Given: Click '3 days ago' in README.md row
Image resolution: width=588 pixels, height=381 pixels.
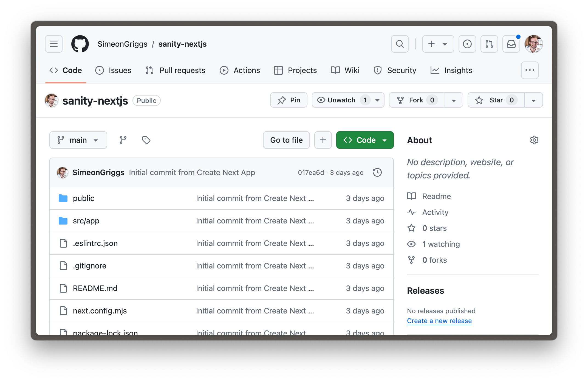Looking at the screenshot, I should (x=365, y=288).
